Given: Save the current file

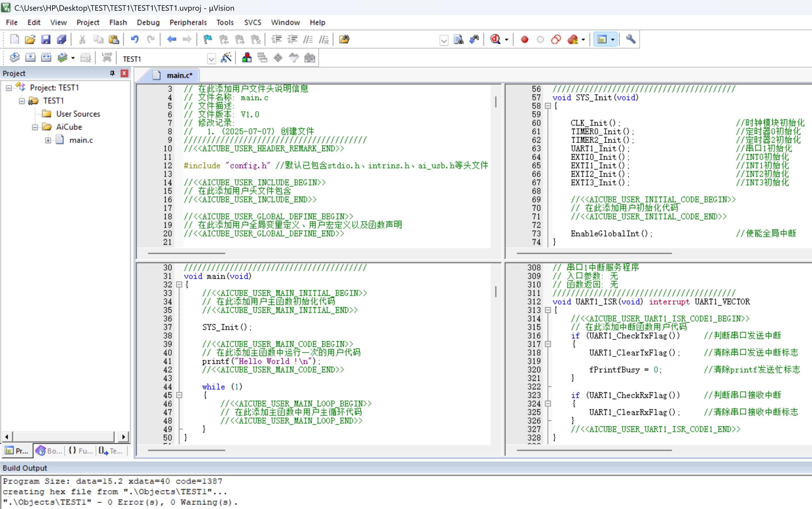Looking at the screenshot, I should (46, 40).
